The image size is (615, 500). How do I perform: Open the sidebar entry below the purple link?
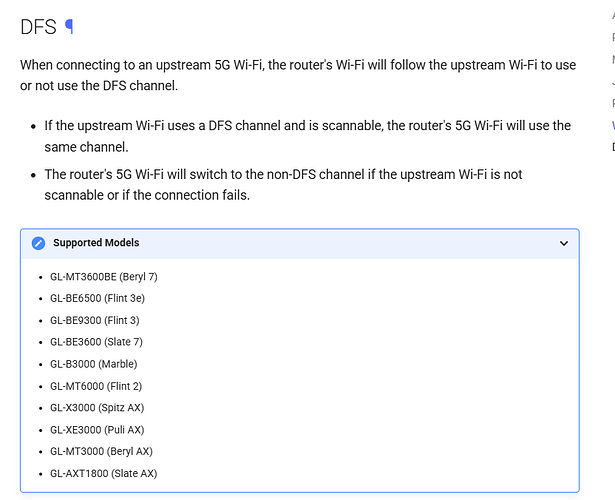[613, 147]
